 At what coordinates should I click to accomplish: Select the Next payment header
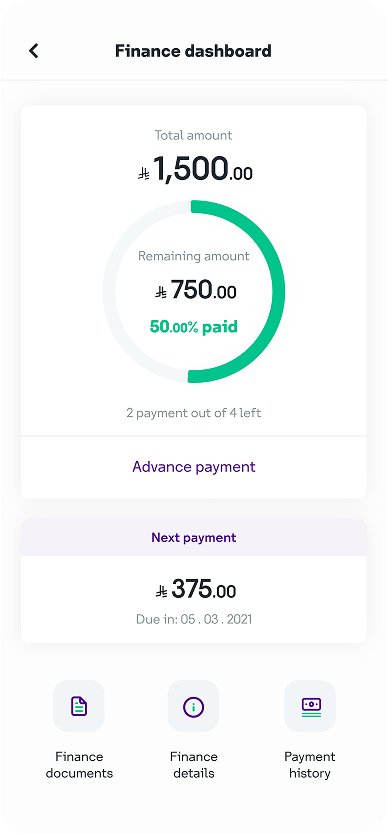[194, 538]
